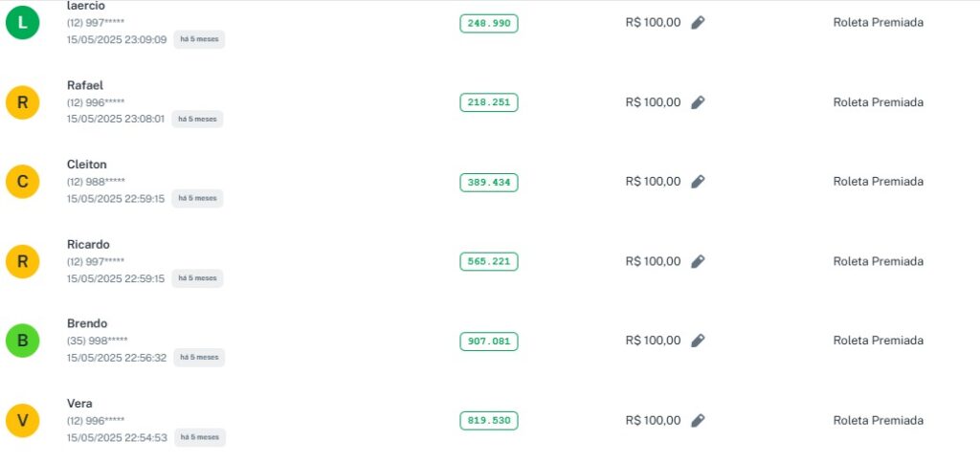The image size is (980, 463).
Task: Click the pencil icon in Brendo's row
Action: click(x=698, y=341)
